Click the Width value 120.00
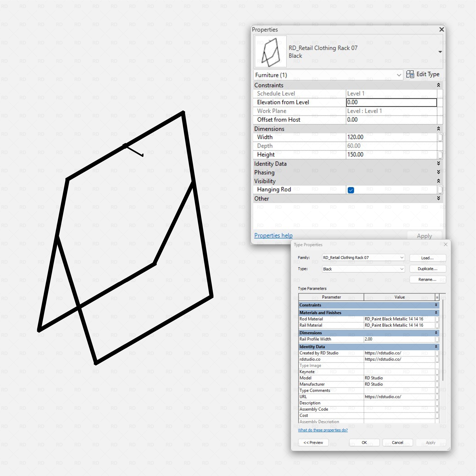476x476 pixels. 392,137
